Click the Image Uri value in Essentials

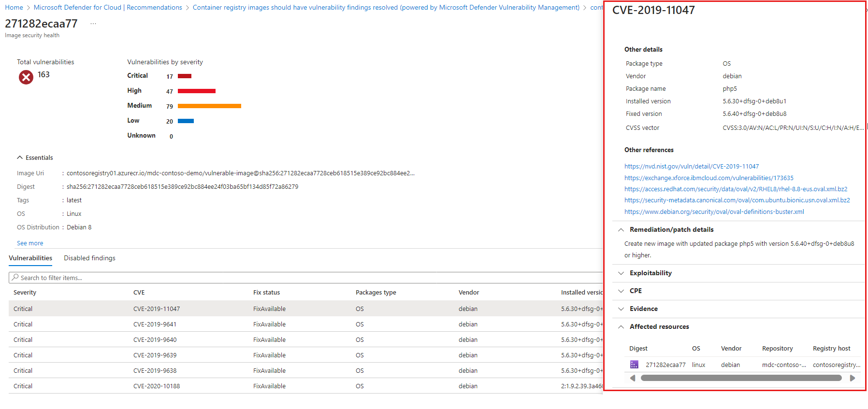pyautogui.click(x=241, y=173)
